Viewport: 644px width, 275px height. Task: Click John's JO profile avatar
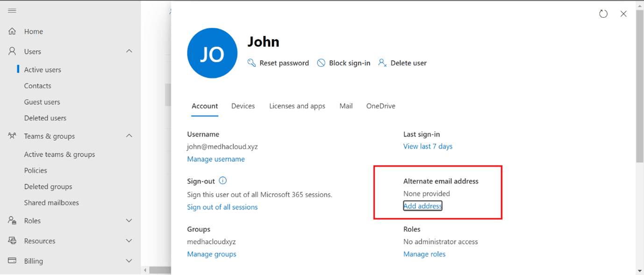point(212,53)
